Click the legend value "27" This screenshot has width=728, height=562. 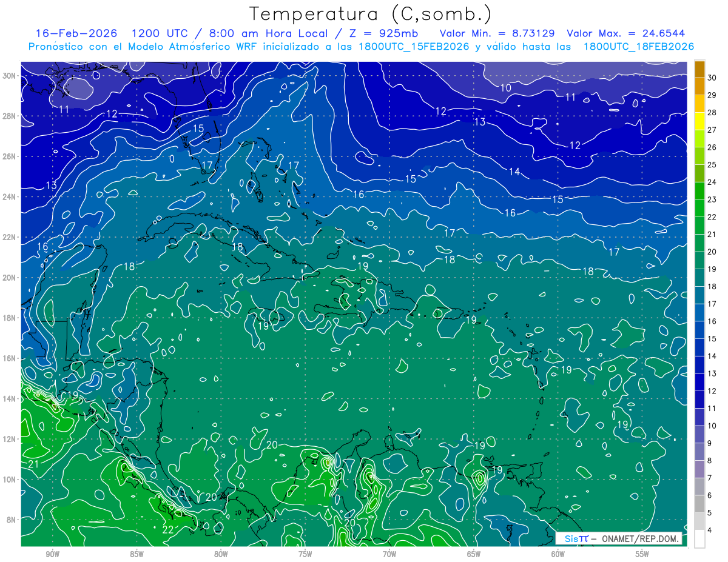click(x=712, y=130)
